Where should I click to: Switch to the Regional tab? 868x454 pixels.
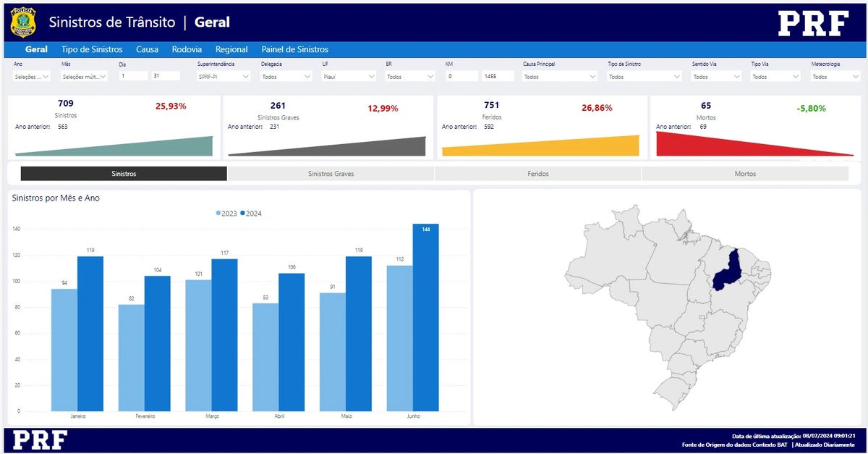(x=231, y=50)
